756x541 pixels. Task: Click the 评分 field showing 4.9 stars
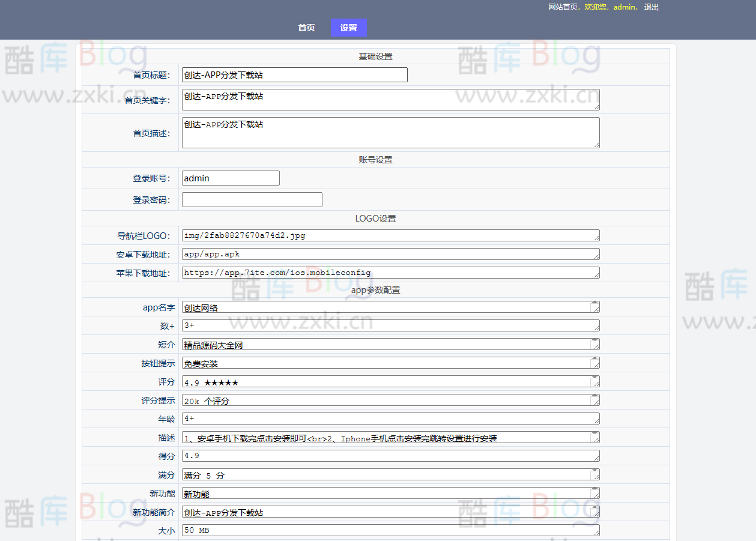point(390,381)
